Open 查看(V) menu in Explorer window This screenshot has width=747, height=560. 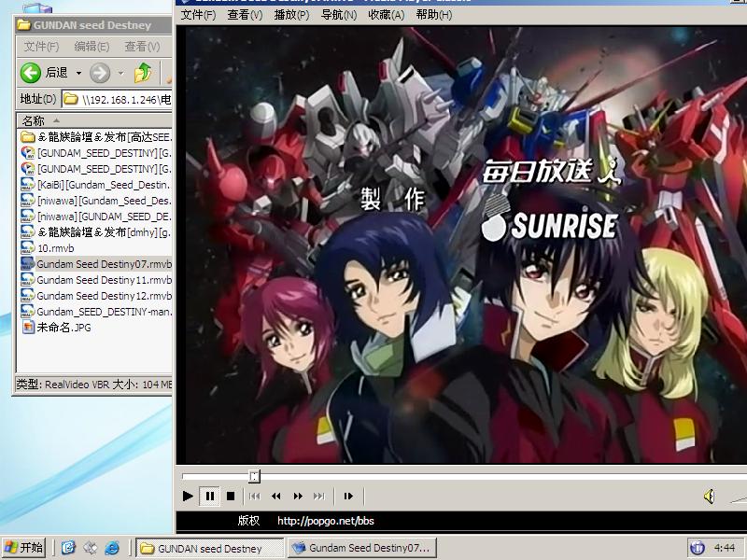pyautogui.click(x=142, y=46)
